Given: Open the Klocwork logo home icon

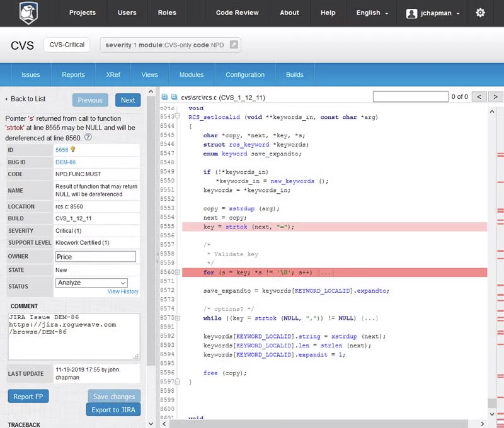Looking at the screenshot, I should pyautogui.click(x=25, y=13).
